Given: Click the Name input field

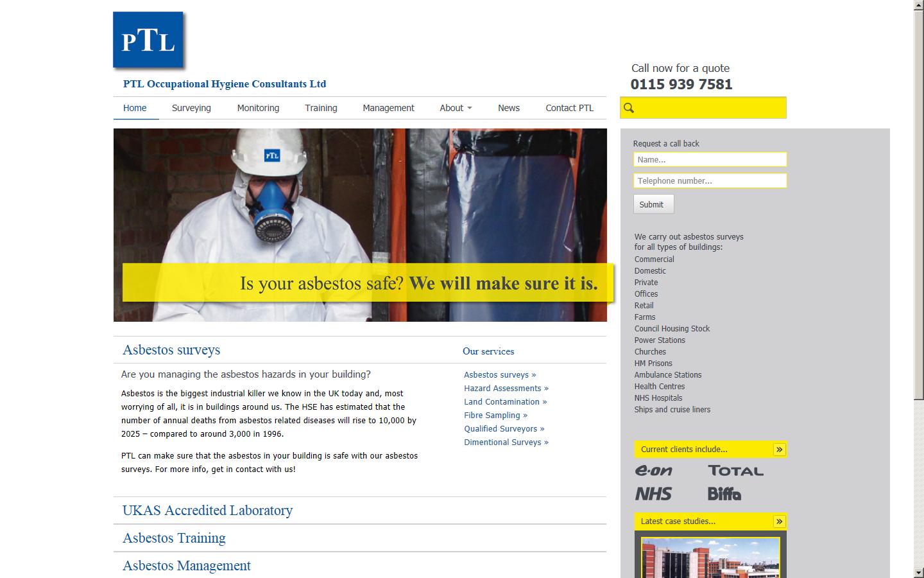Looking at the screenshot, I should tap(710, 159).
